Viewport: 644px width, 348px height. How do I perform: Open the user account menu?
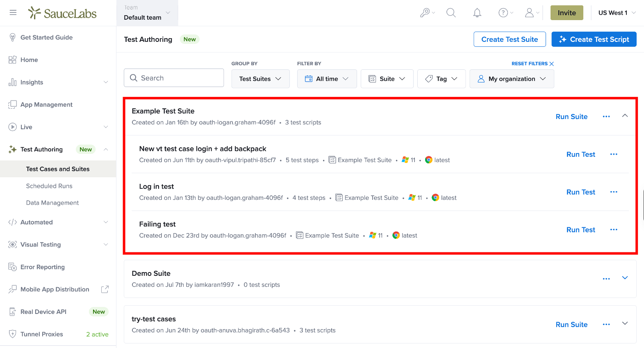click(x=532, y=13)
